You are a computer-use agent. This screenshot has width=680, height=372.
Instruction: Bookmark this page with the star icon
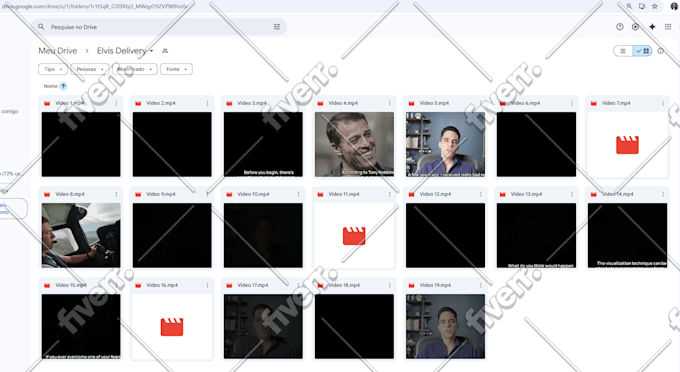pos(655,6)
